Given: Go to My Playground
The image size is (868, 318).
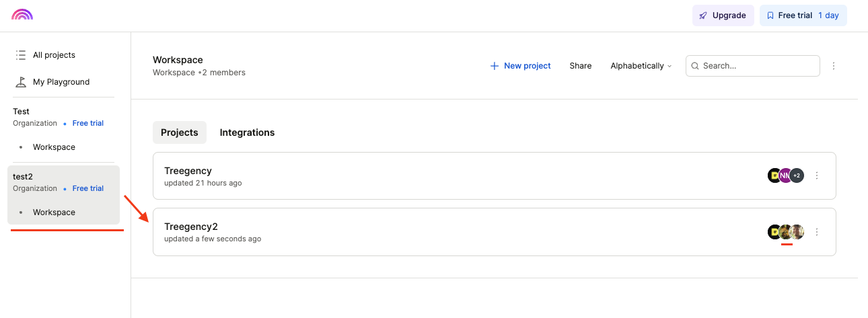Looking at the screenshot, I should click(x=61, y=82).
